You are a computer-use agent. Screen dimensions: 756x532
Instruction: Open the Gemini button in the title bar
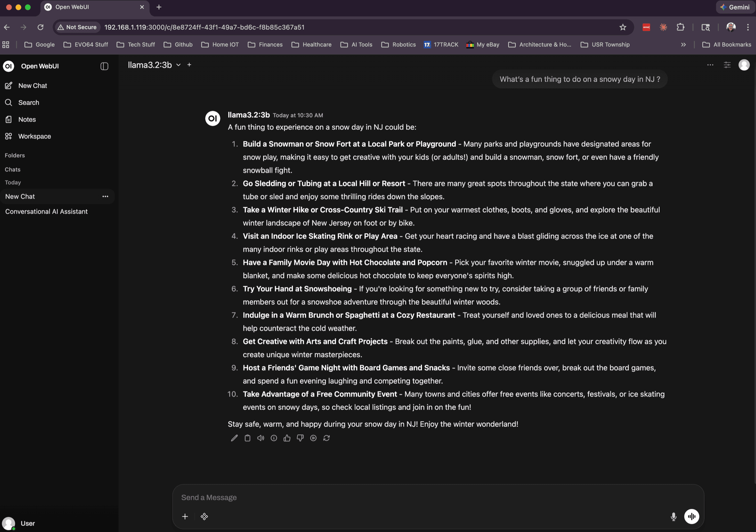[735, 7]
